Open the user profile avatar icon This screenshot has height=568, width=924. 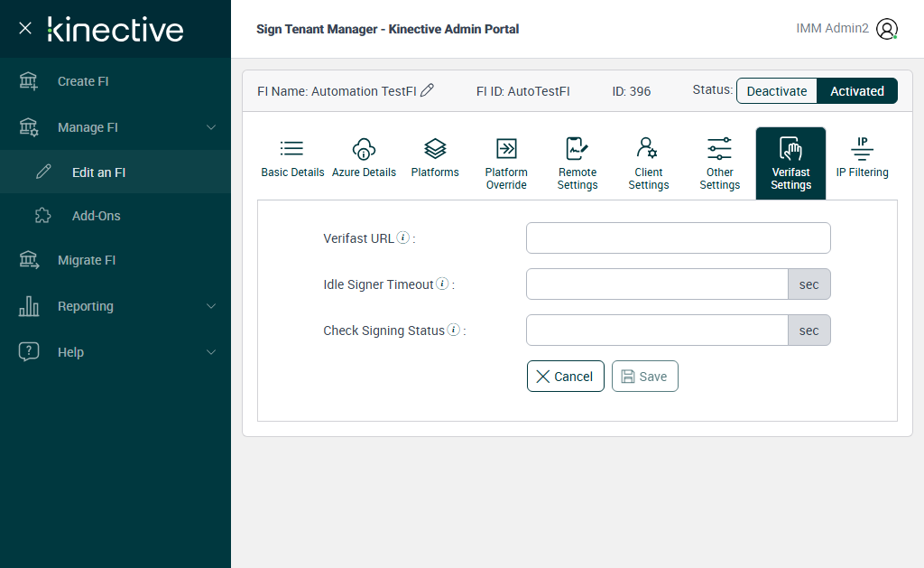pyautogui.click(x=887, y=29)
